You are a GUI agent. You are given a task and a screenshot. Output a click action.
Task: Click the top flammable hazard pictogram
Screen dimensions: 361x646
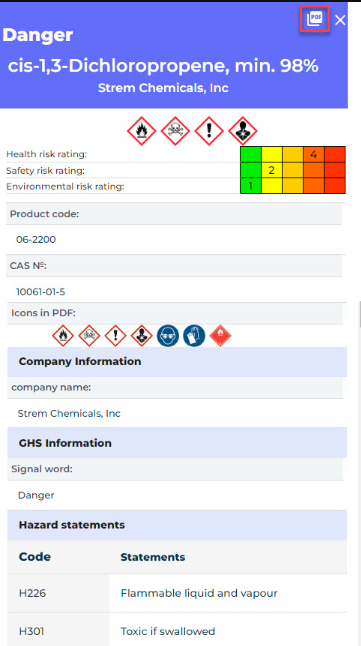pyautogui.click(x=141, y=131)
